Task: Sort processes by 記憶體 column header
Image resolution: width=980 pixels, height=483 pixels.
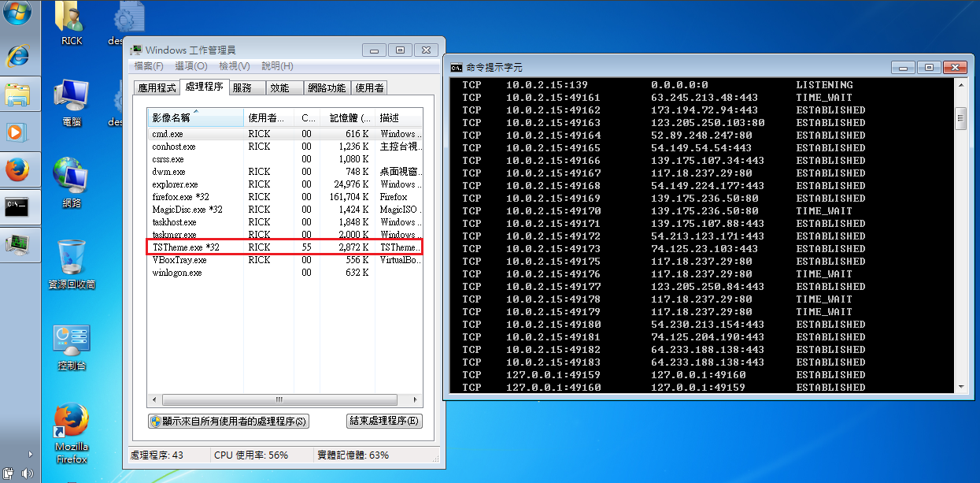Action: click(x=346, y=118)
